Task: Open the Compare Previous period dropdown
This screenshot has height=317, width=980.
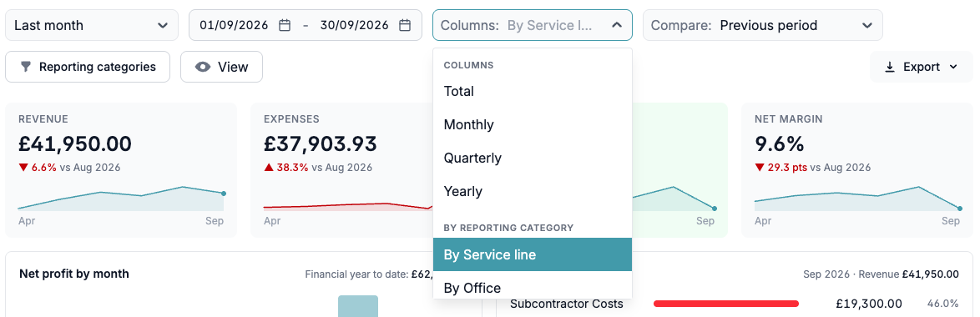Action: tap(762, 26)
